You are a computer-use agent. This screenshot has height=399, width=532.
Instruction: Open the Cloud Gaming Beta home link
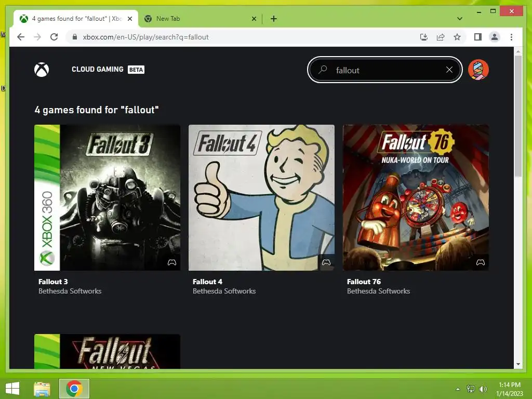108,69
